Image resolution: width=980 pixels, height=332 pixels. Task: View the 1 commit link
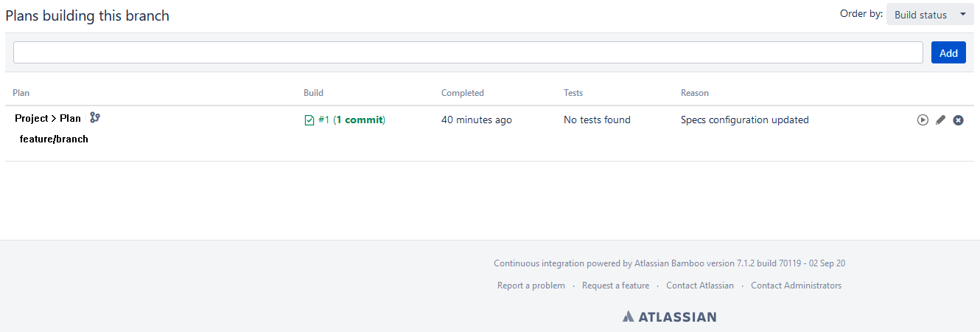coord(360,120)
